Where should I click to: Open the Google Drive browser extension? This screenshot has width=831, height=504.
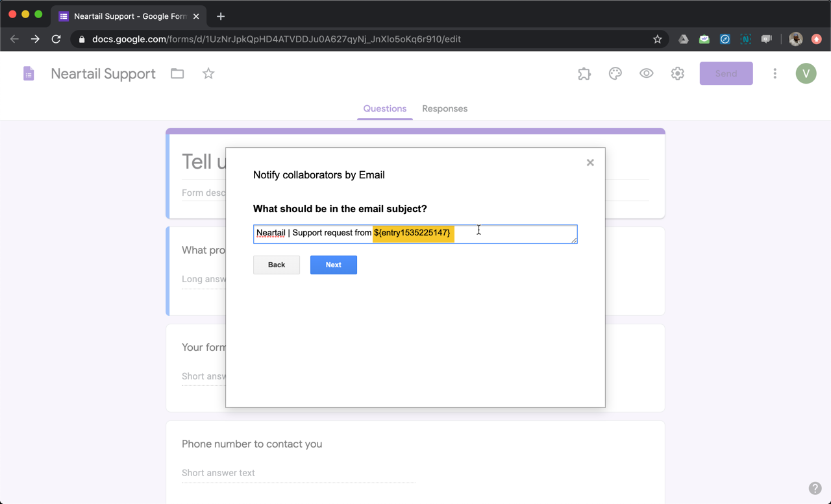coord(683,39)
